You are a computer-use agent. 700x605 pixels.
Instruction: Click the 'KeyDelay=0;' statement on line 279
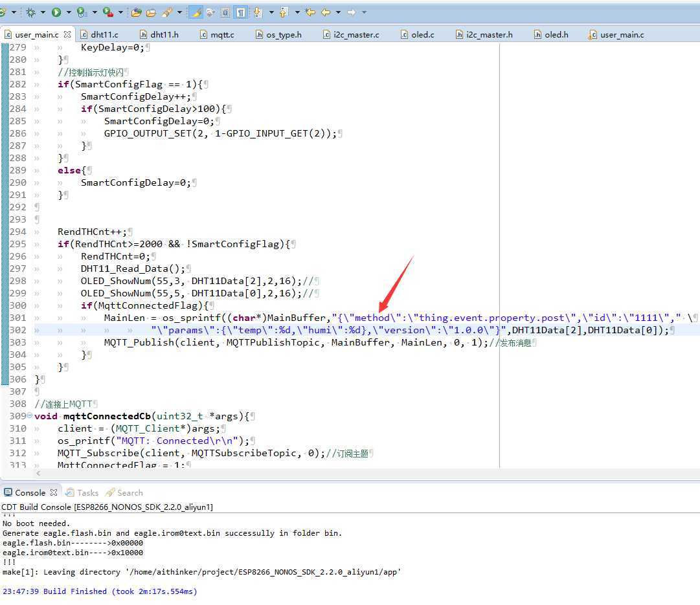[113, 47]
